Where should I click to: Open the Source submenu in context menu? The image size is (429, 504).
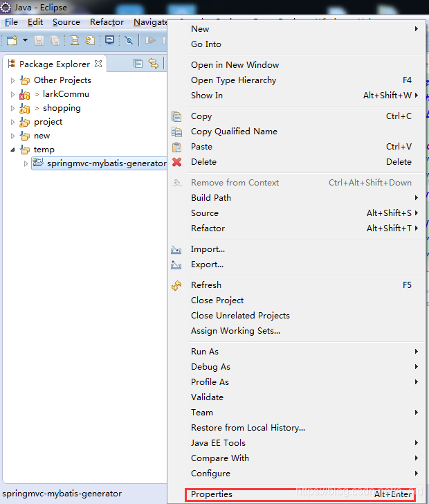point(306,213)
